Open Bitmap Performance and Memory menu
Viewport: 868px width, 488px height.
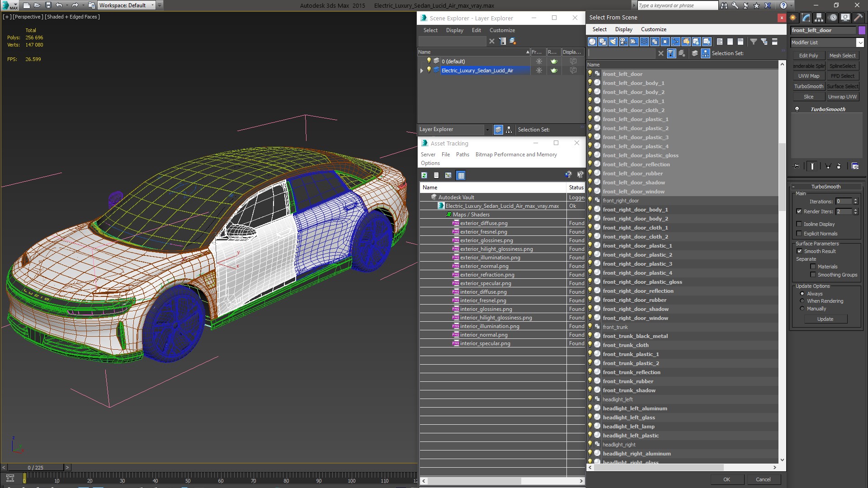click(516, 155)
